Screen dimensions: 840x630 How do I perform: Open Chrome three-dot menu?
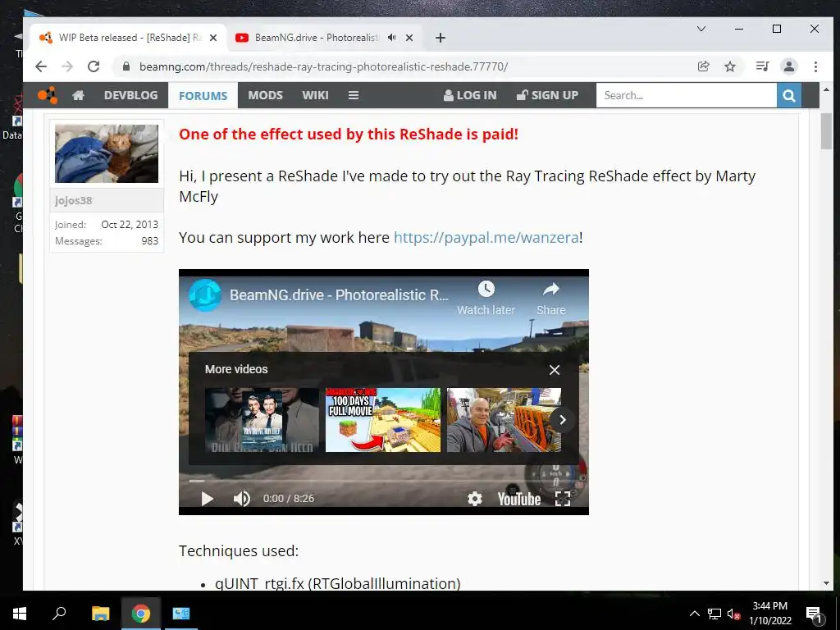pos(815,66)
